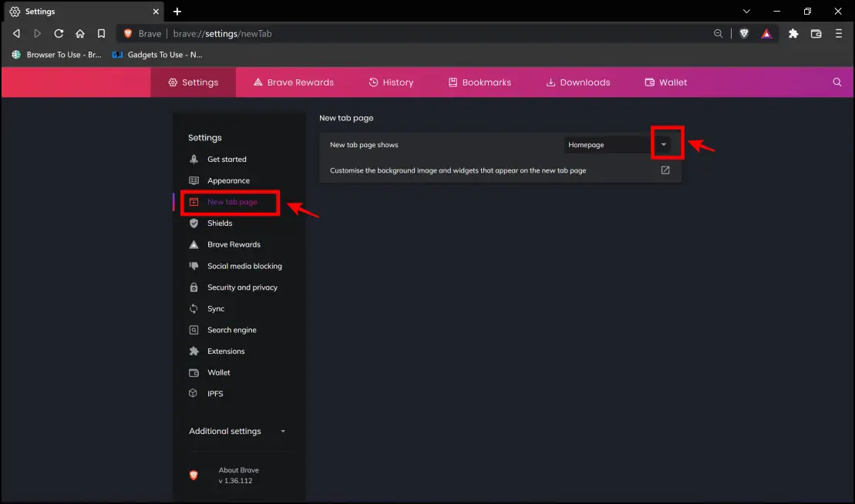Viewport: 855px width, 504px height.
Task: Click the Brave browser menu hamburger icon
Action: click(839, 33)
